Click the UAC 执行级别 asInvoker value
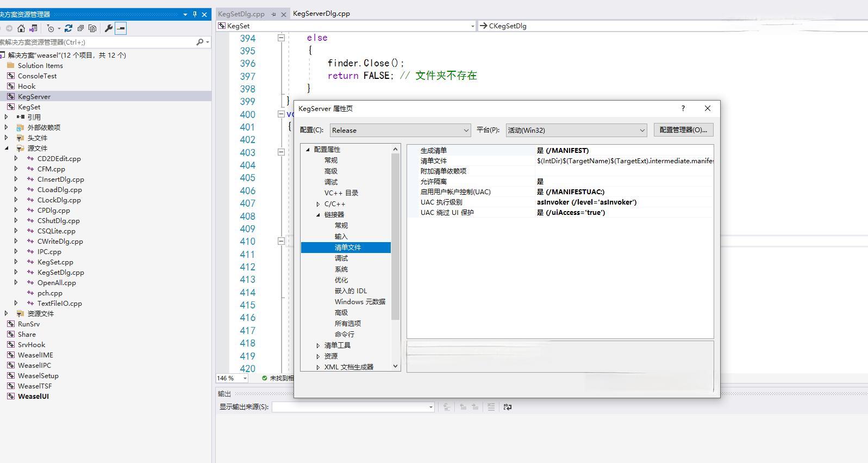The image size is (868, 463). (x=586, y=202)
